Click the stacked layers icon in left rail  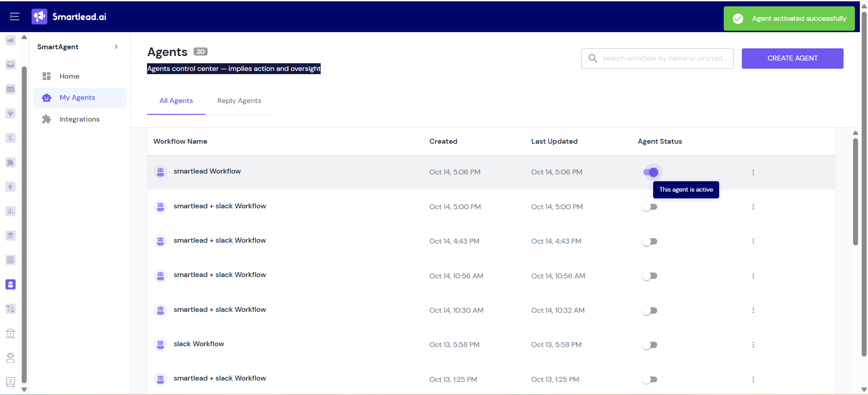pos(10,235)
